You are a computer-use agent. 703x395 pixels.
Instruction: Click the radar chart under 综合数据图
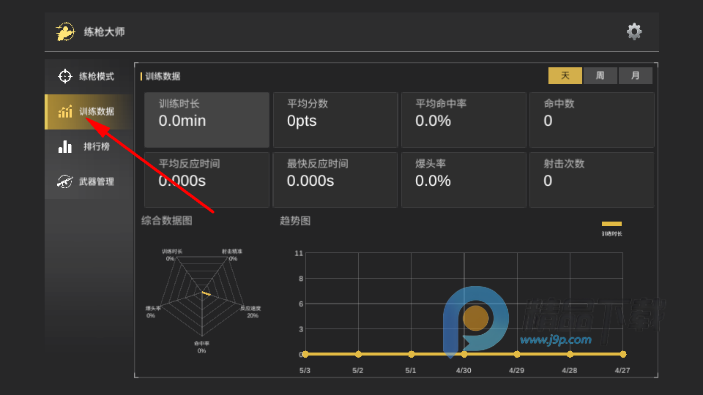[202, 296]
